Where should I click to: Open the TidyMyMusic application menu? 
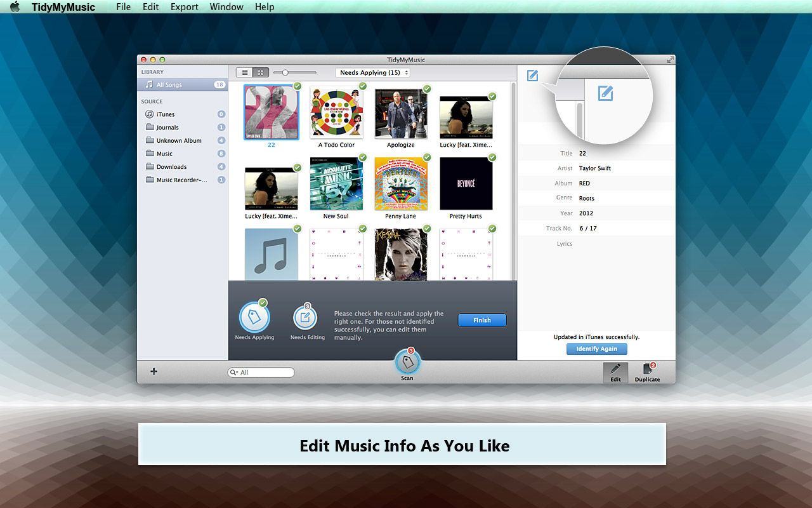point(63,7)
